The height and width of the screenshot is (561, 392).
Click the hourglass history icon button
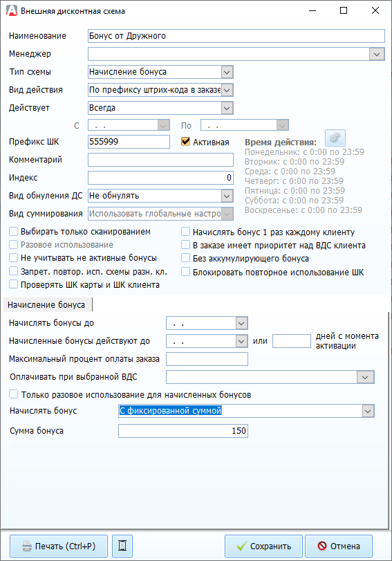coord(122,546)
